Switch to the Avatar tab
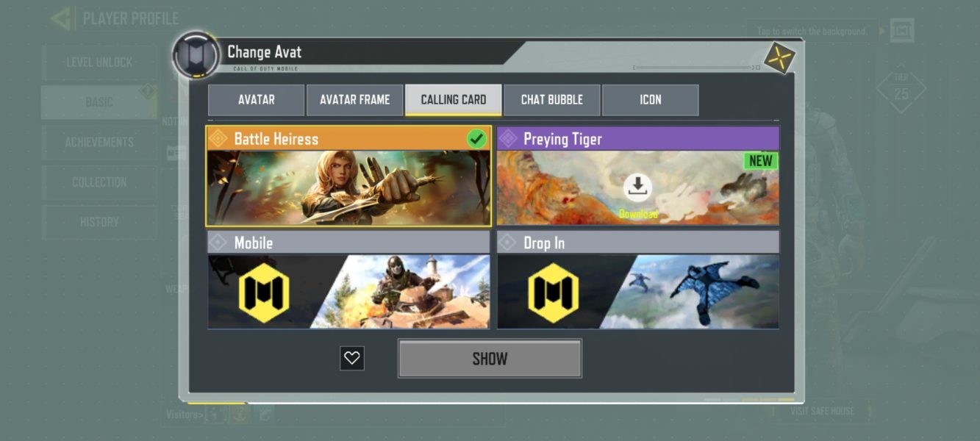This screenshot has height=441, width=980. coord(256,100)
